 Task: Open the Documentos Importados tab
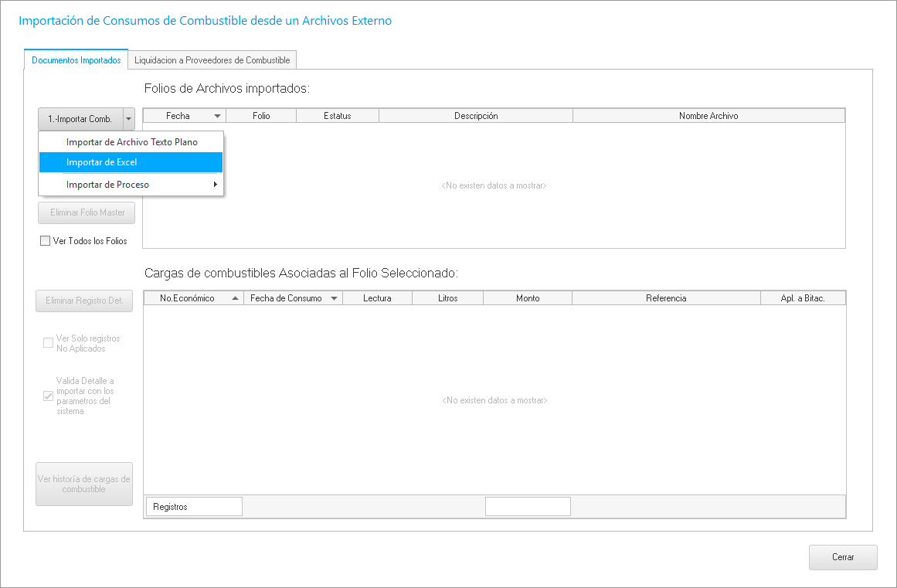coord(76,59)
